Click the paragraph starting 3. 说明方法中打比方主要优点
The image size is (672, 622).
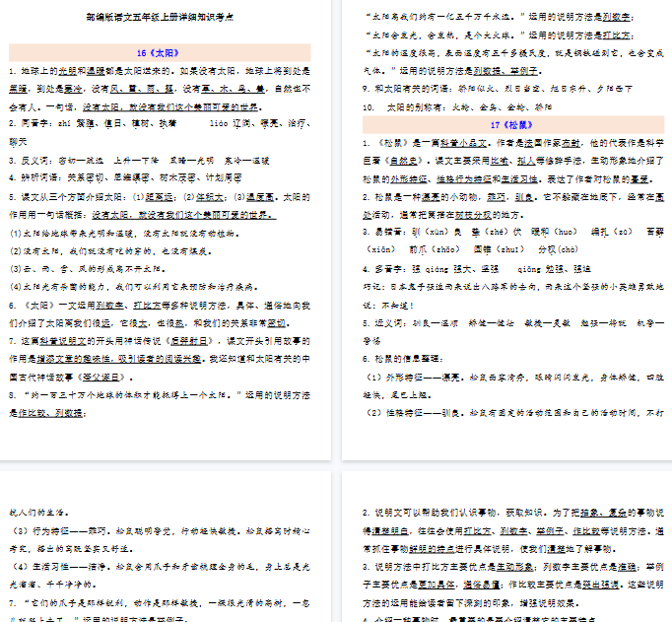[513, 585]
